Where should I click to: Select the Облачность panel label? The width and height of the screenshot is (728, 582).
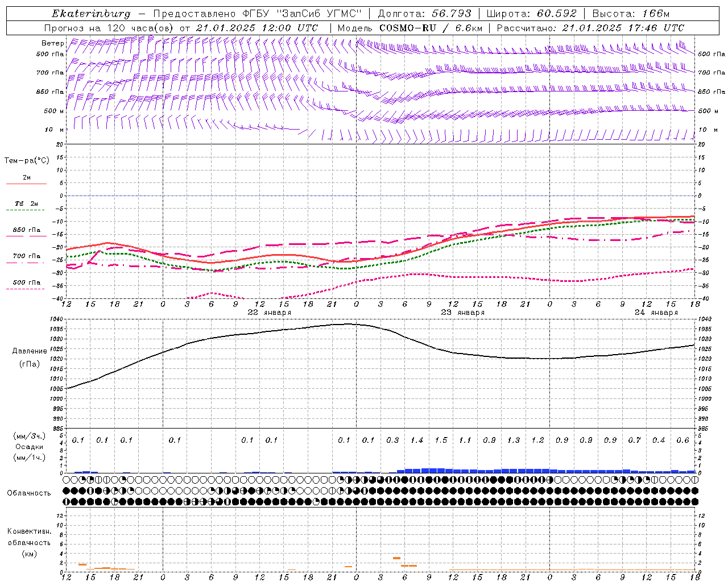point(29,493)
